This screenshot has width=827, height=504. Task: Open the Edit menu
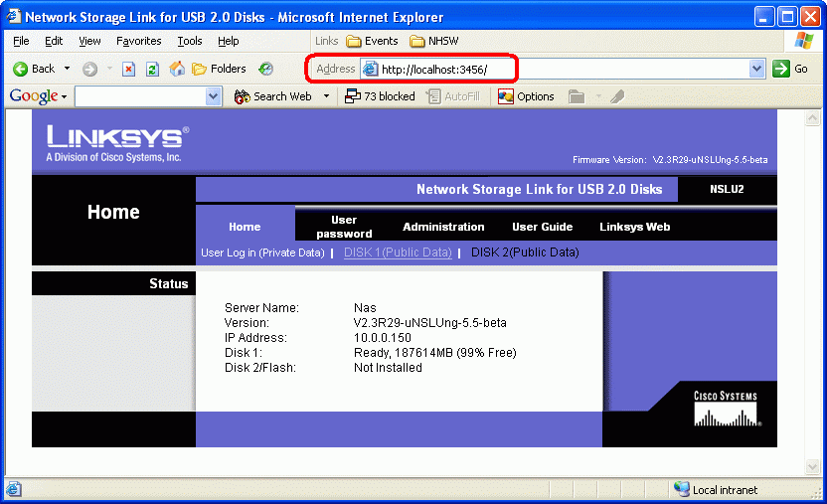point(54,41)
